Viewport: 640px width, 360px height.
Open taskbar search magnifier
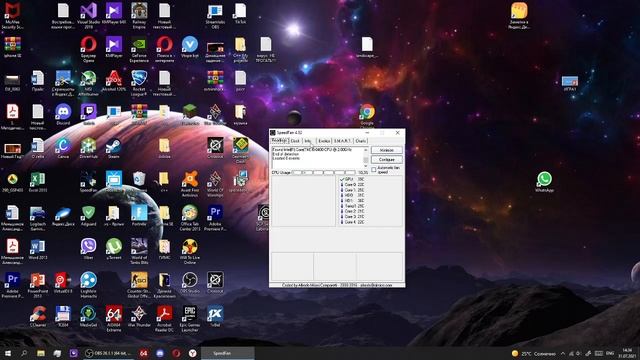click(x=24, y=353)
